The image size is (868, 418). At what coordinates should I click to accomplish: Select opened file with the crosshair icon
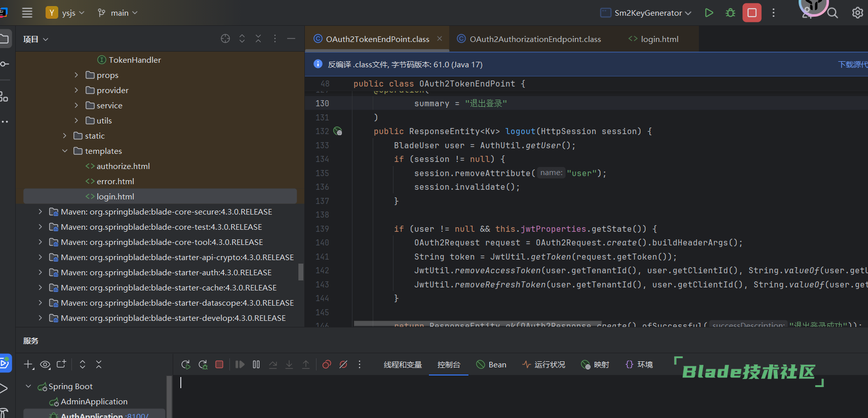225,38
